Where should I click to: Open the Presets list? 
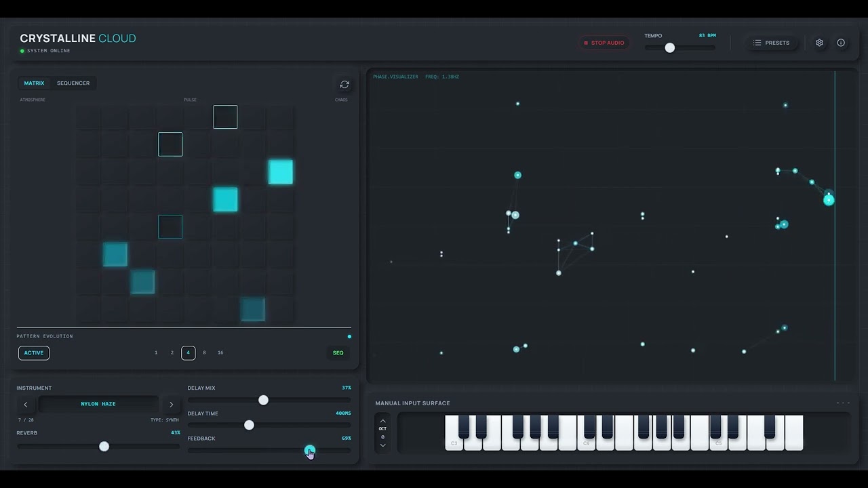[x=772, y=43]
